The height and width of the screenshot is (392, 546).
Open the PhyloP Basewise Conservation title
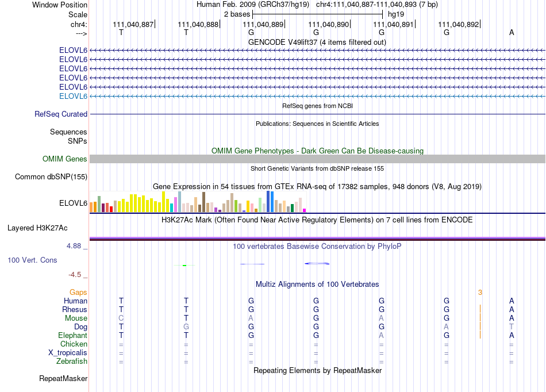click(317, 247)
